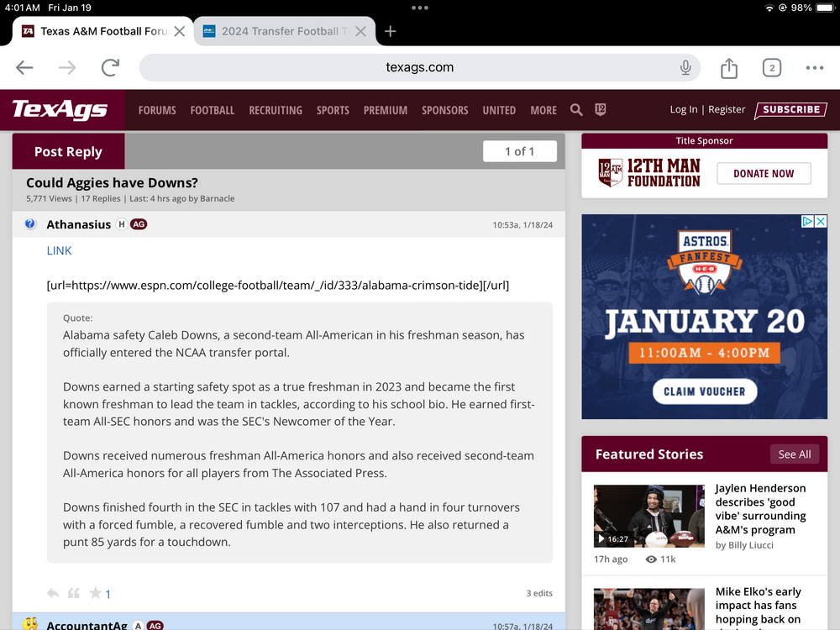840x630 pixels.
Task: Open the blue LINK in the post
Action: click(x=59, y=250)
